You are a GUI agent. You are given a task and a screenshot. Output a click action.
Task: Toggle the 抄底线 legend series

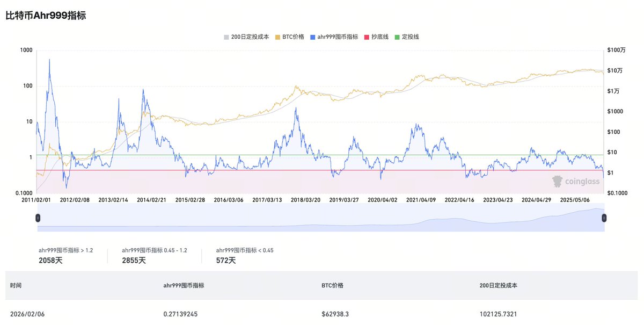pos(376,37)
